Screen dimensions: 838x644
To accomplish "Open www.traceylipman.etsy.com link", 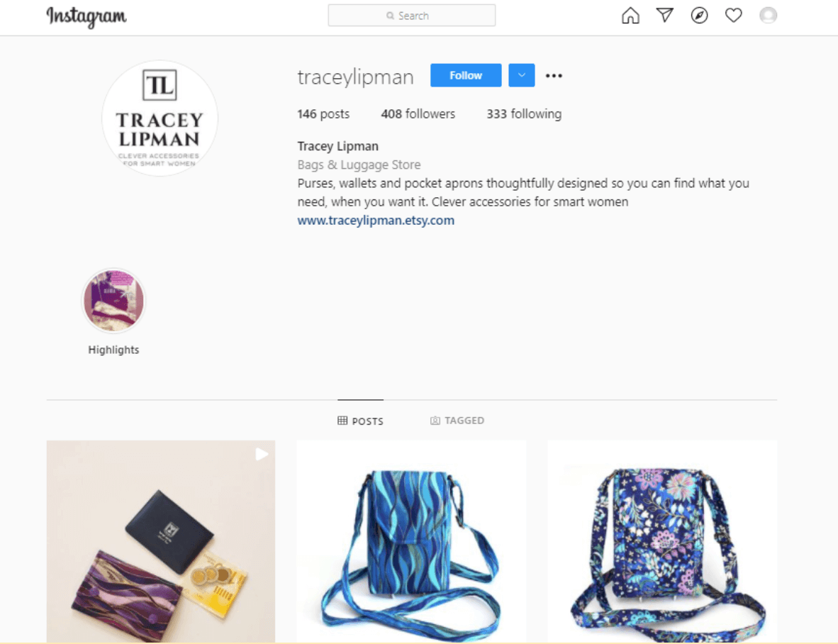I will click(376, 220).
